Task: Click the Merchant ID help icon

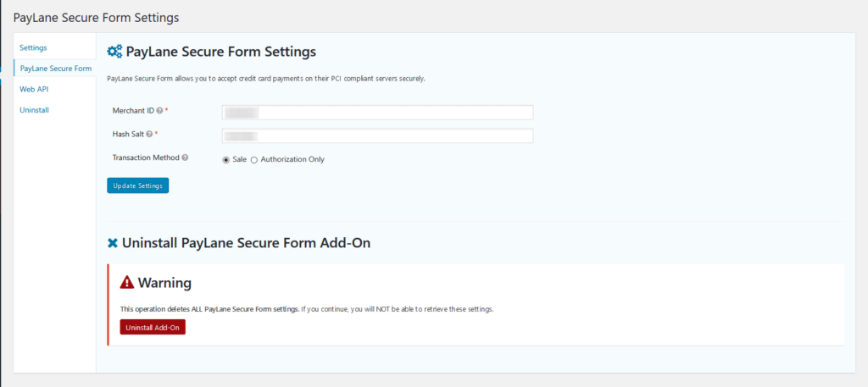Action: point(159,111)
